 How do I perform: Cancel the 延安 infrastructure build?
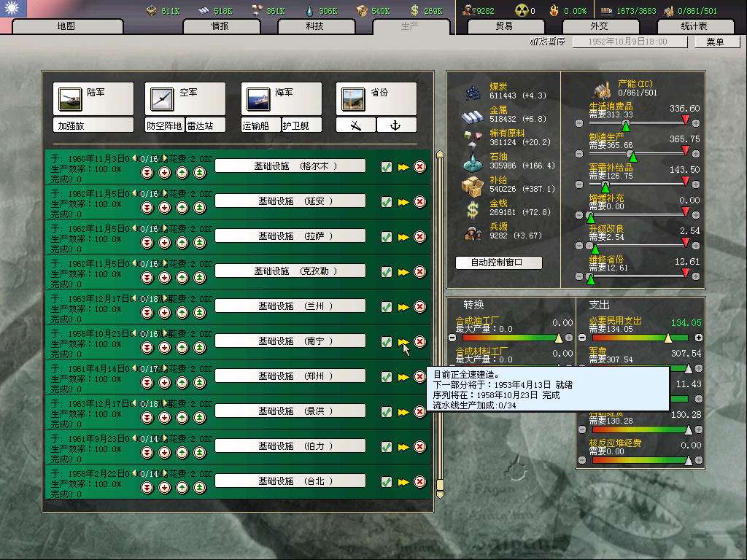(x=419, y=202)
